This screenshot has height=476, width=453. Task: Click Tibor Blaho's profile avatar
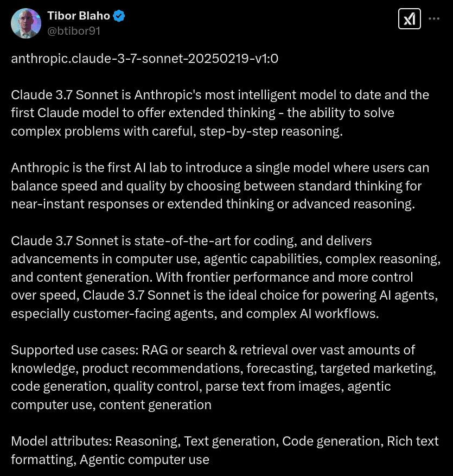pos(26,23)
